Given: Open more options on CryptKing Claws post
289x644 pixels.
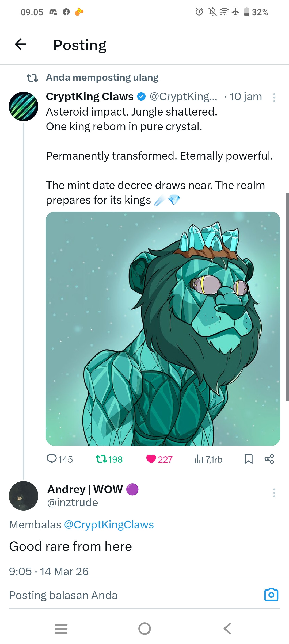Looking at the screenshot, I should tap(274, 98).
